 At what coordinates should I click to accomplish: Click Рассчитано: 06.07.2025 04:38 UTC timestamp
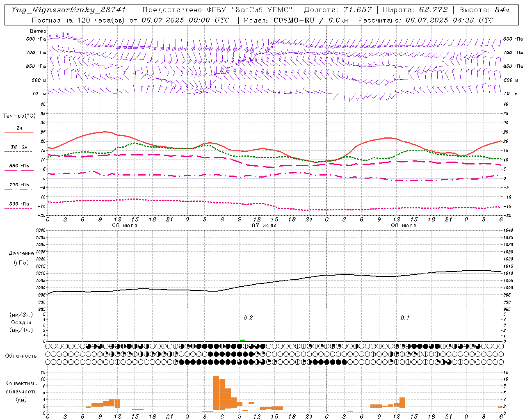(x=426, y=20)
